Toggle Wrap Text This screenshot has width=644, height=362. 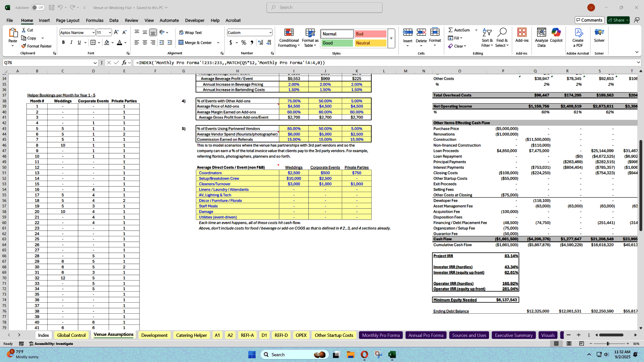pos(190,33)
